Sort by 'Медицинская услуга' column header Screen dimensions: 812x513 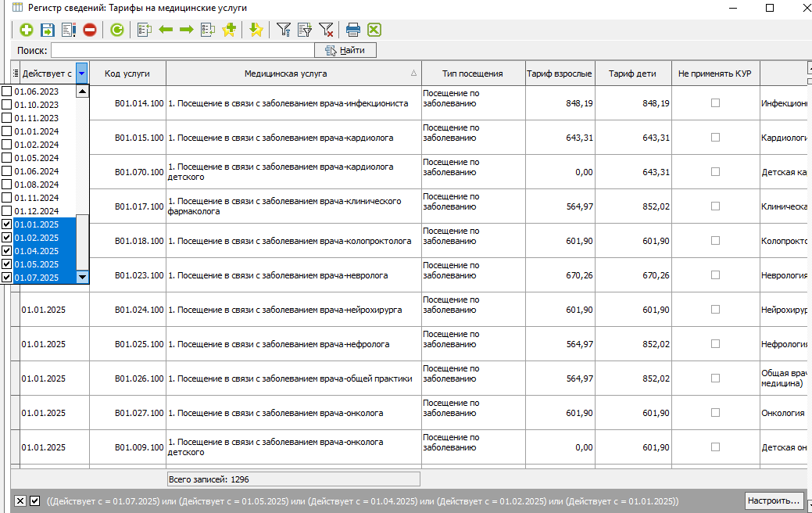click(x=285, y=74)
